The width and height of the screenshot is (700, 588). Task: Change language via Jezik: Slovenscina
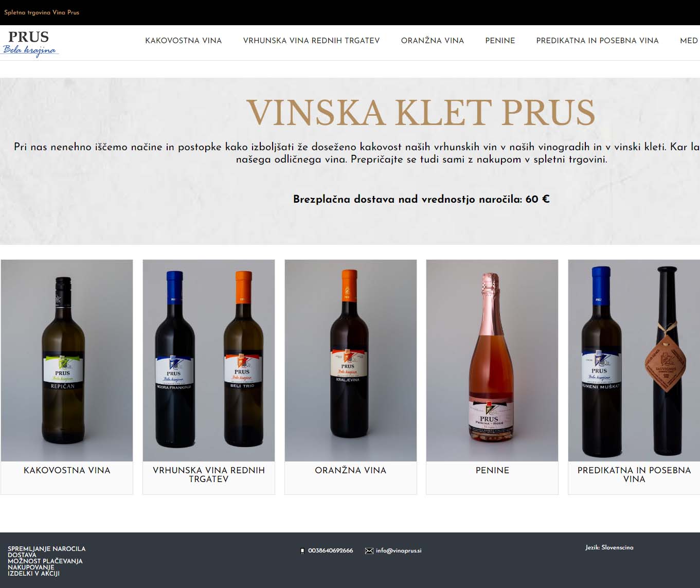pyautogui.click(x=609, y=548)
